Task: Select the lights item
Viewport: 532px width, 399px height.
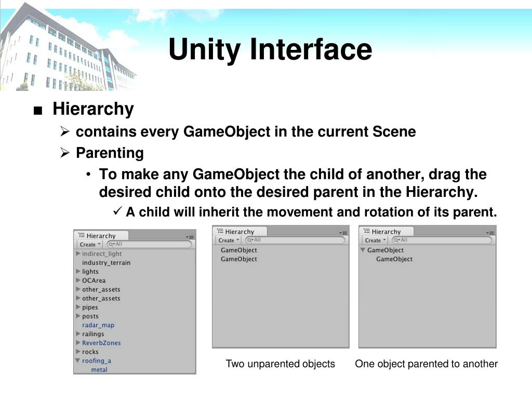Action: [x=90, y=271]
